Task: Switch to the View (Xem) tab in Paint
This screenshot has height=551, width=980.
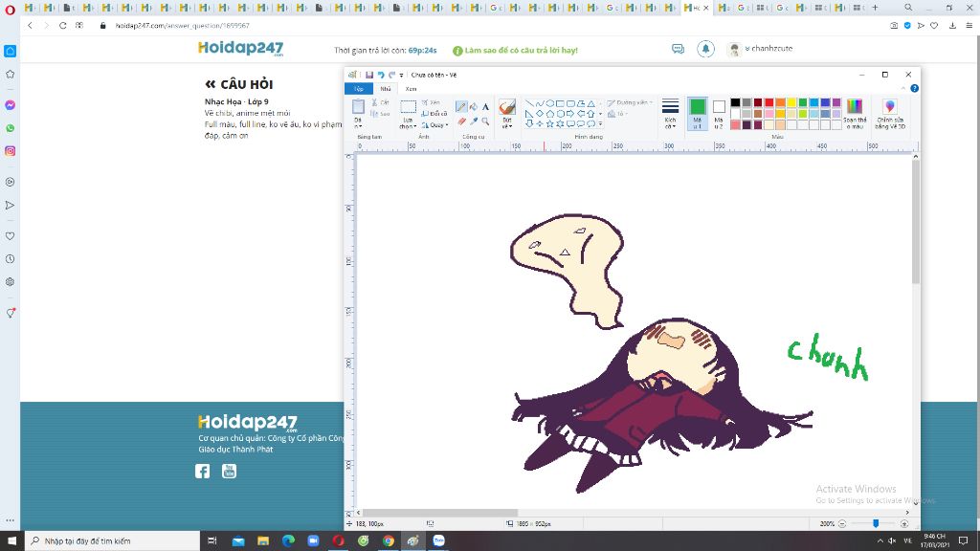Action: point(411,89)
